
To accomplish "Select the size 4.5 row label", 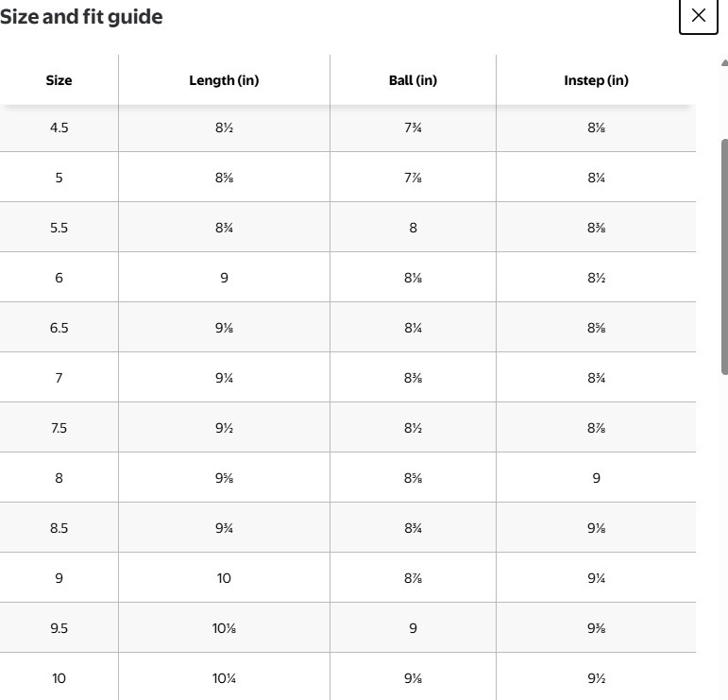I will click(x=59, y=128).
